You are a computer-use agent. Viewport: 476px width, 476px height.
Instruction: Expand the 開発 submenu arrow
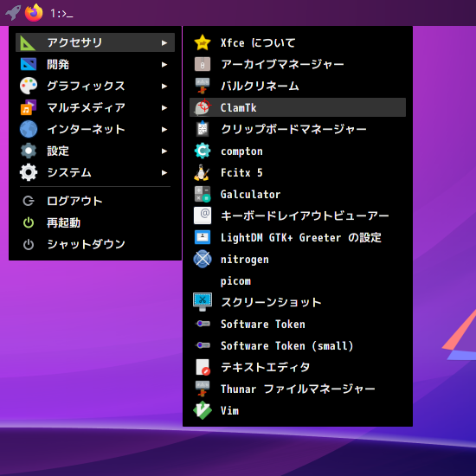click(x=164, y=64)
